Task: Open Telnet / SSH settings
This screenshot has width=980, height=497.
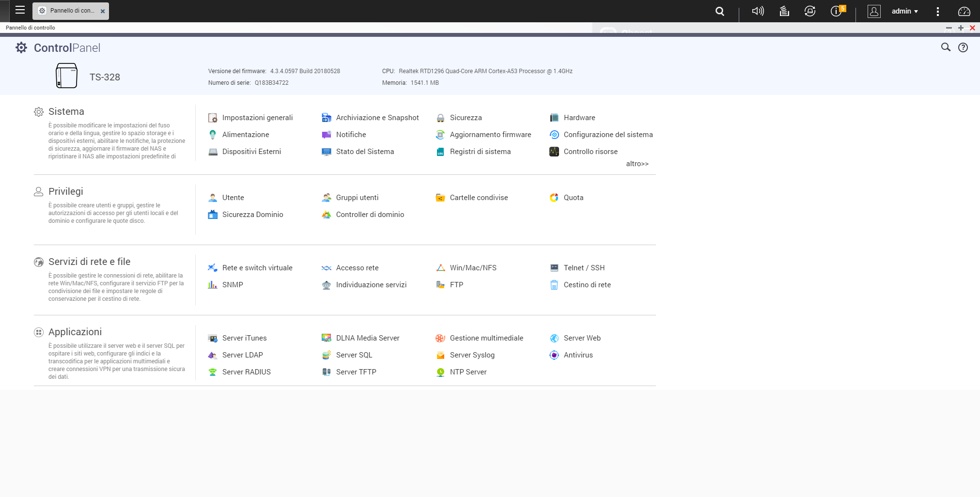Action: [x=584, y=268]
